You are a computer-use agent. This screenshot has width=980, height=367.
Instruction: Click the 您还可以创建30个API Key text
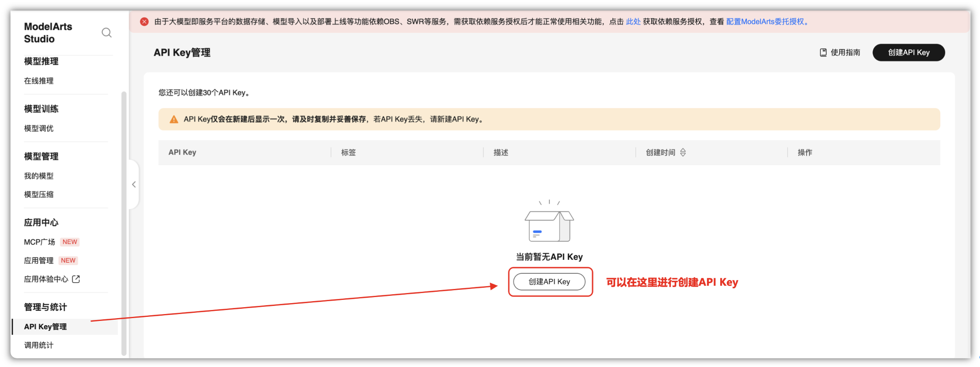[204, 93]
